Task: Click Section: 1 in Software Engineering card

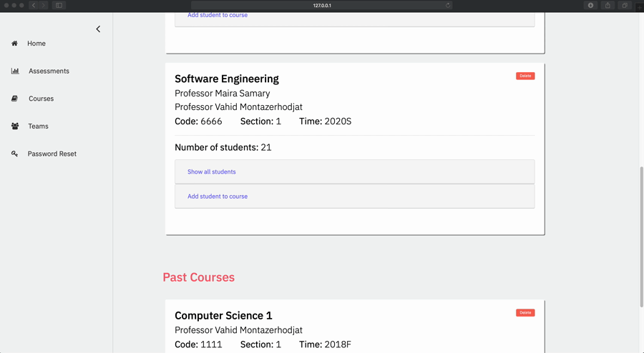Action: click(260, 121)
